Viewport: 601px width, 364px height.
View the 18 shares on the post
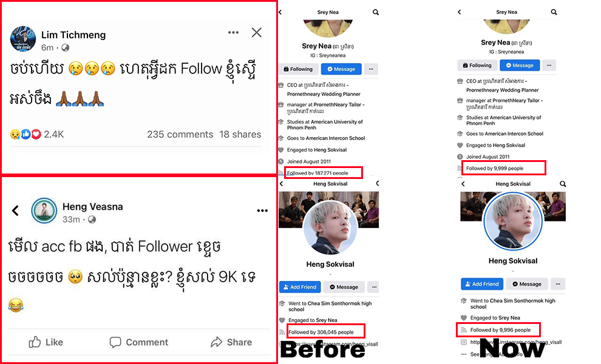[x=240, y=135]
